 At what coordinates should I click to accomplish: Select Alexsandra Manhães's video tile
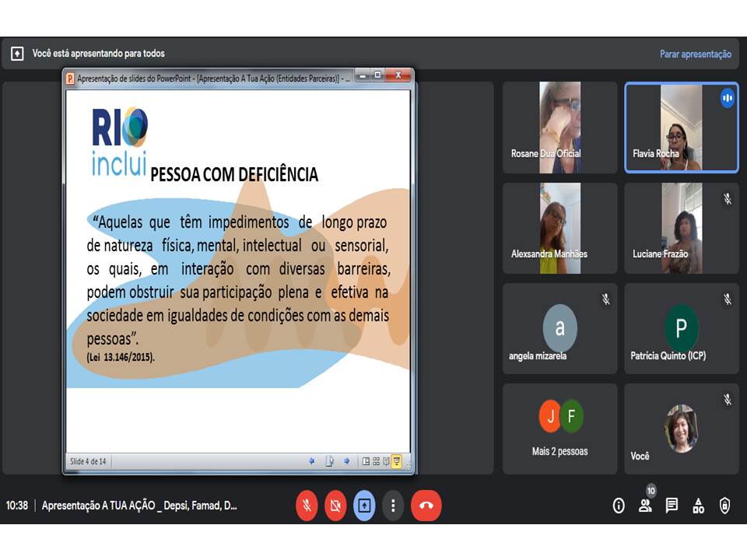click(x=559, y=228)
